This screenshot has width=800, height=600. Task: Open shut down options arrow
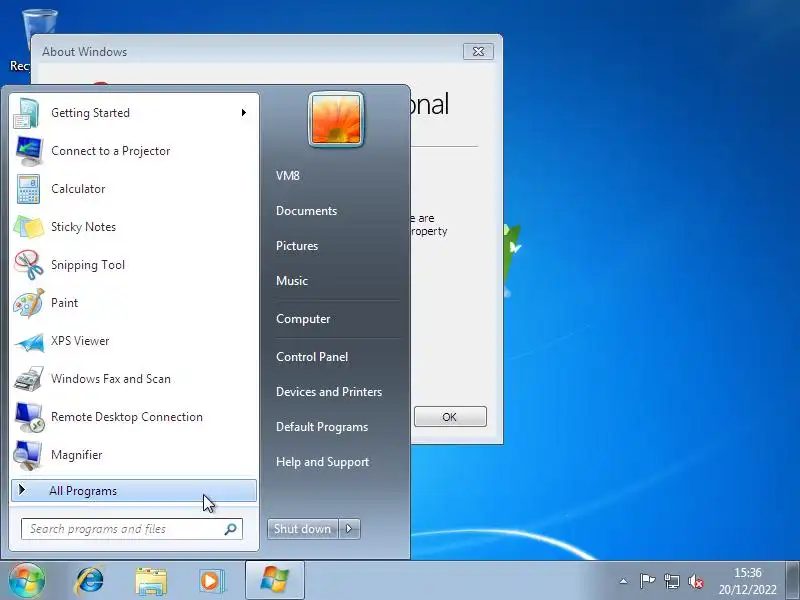(350, 529)
